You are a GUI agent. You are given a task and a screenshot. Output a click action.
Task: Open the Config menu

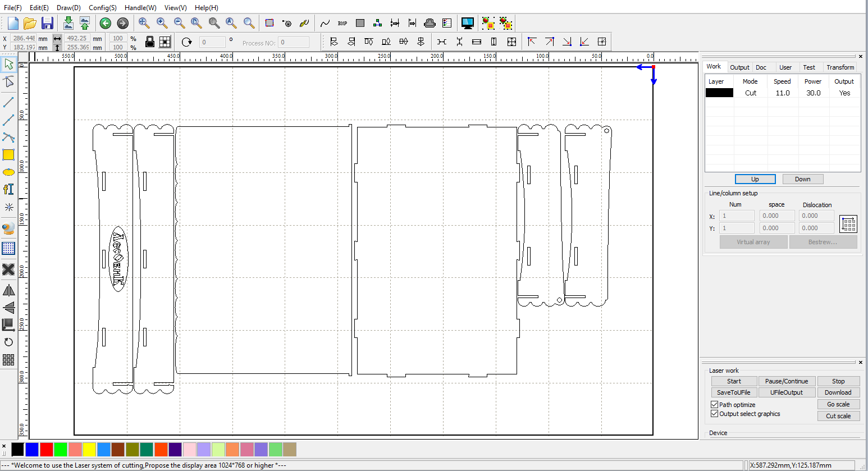tap(102, 8)
